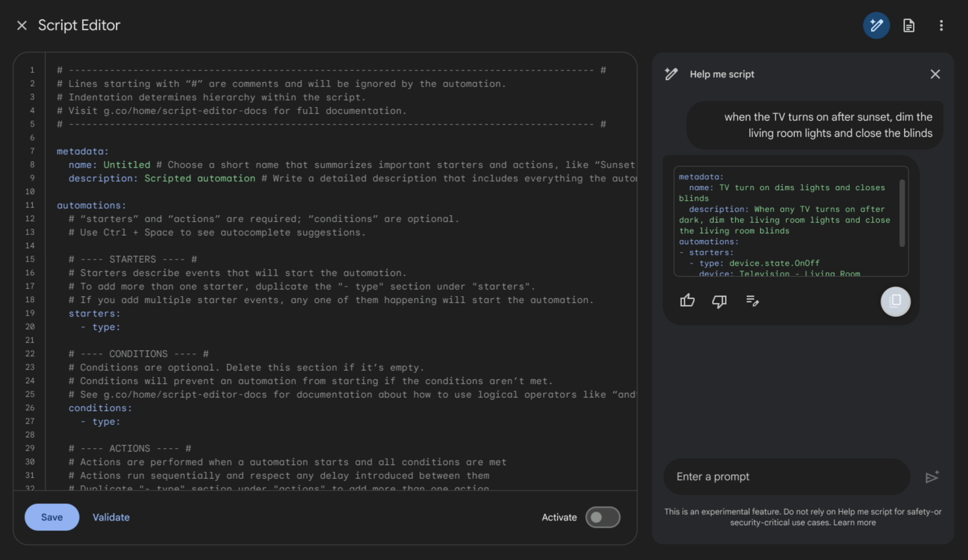Viewport: 968px width, 560px height.
Task: Click '- type:' on line 27
Action: click(x=100, y=422)
